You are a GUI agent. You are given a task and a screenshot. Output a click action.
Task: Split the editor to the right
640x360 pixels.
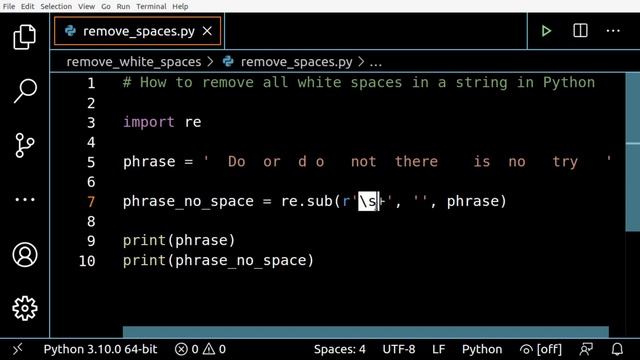[x=580, y=31]
